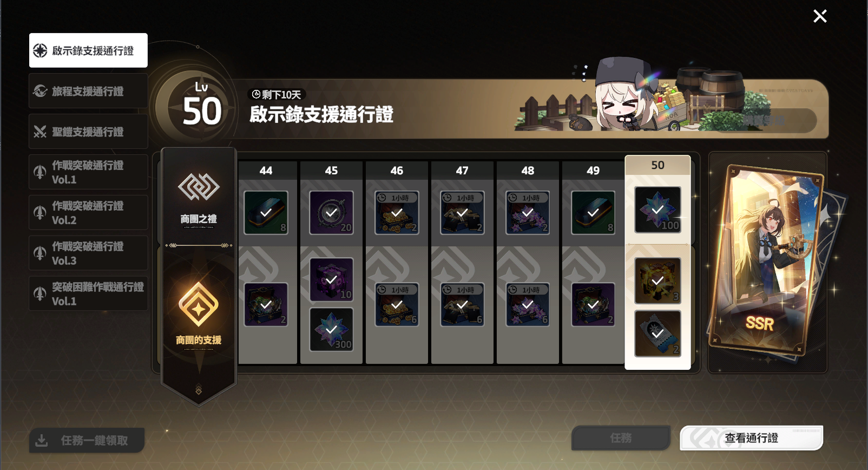Open the level 44 green case reward
Image resolution: width=868 pixels, height=470 pixels.
pos(266,213)
